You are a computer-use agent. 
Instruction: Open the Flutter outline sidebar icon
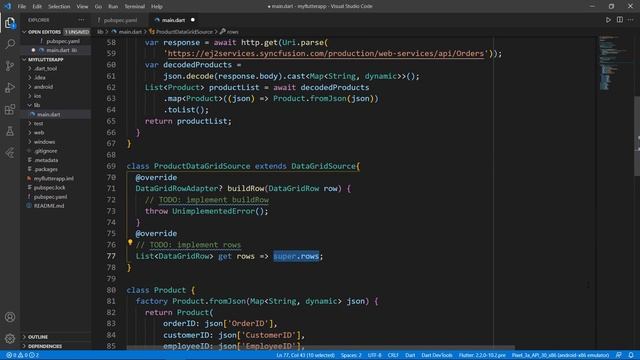click(x=10, y=153)
